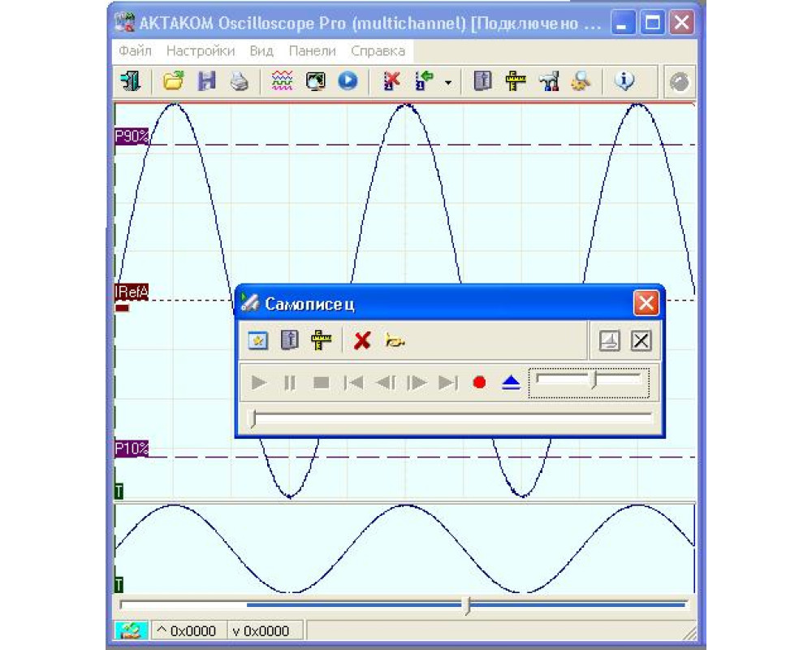This screenshot has height=650, width=812.
Task: Toggle the P90% level marker
Action: point(132,136)
